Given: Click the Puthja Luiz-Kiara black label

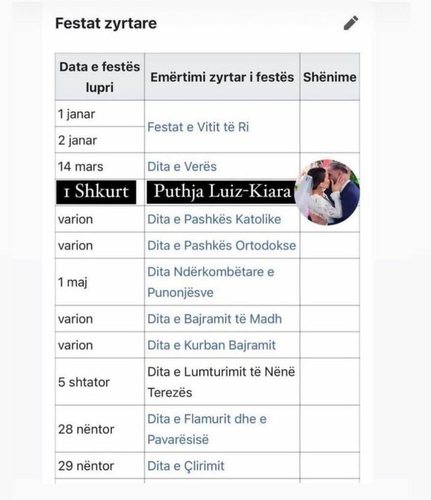Looking at the screenshot, I should point(222,192).
